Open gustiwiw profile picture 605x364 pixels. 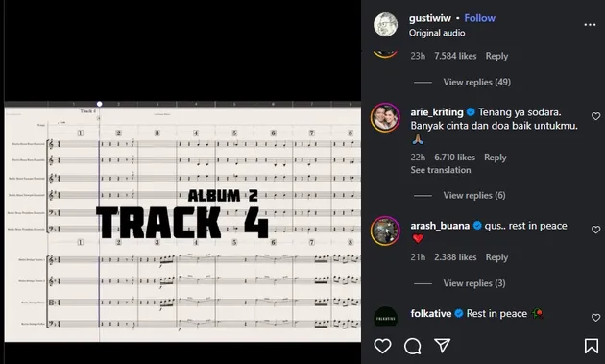pyautogui.click(x=385, y=25)
